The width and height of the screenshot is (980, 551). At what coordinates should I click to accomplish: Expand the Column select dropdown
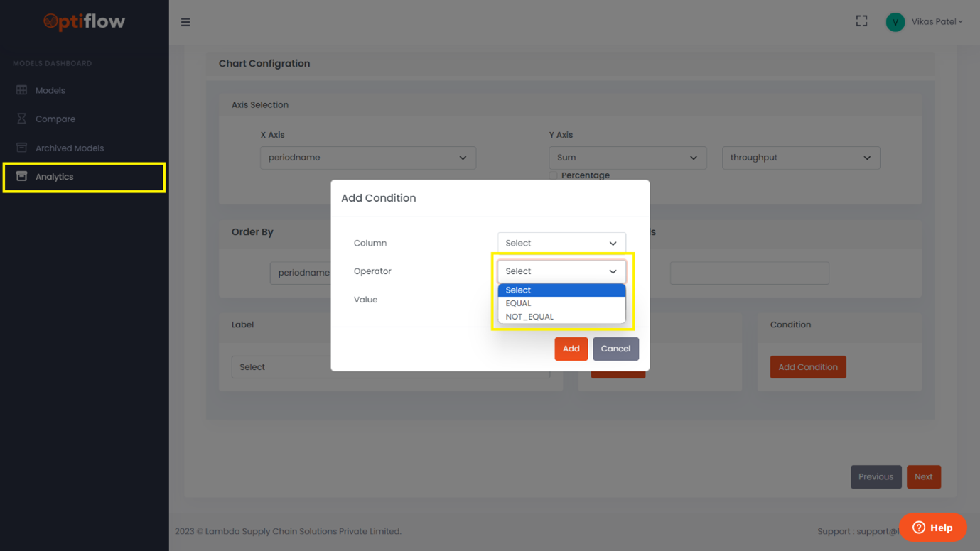[x=561, y=242]
